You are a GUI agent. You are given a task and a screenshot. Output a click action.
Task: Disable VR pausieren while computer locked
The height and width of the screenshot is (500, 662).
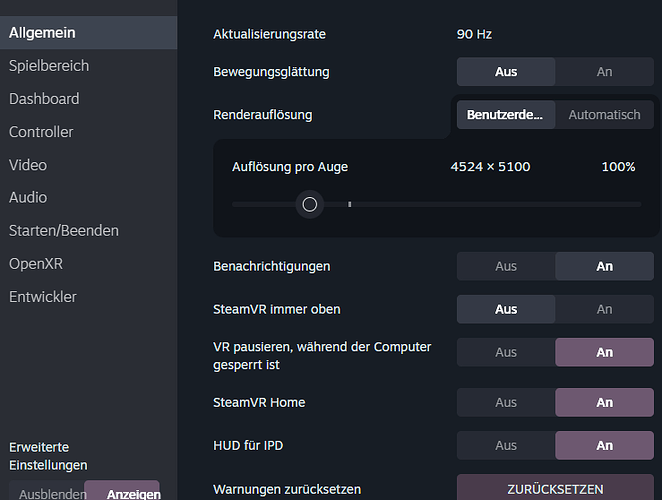point(506,352)
